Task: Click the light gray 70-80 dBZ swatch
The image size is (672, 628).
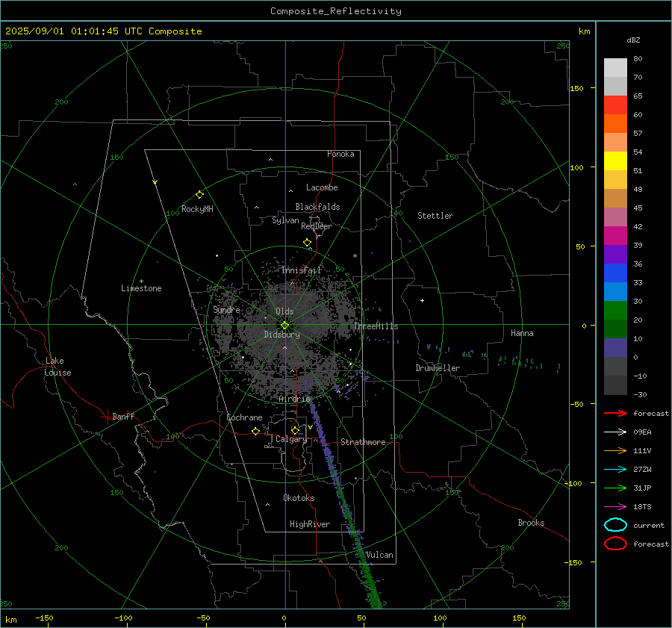Action: (x=615, y=68)
